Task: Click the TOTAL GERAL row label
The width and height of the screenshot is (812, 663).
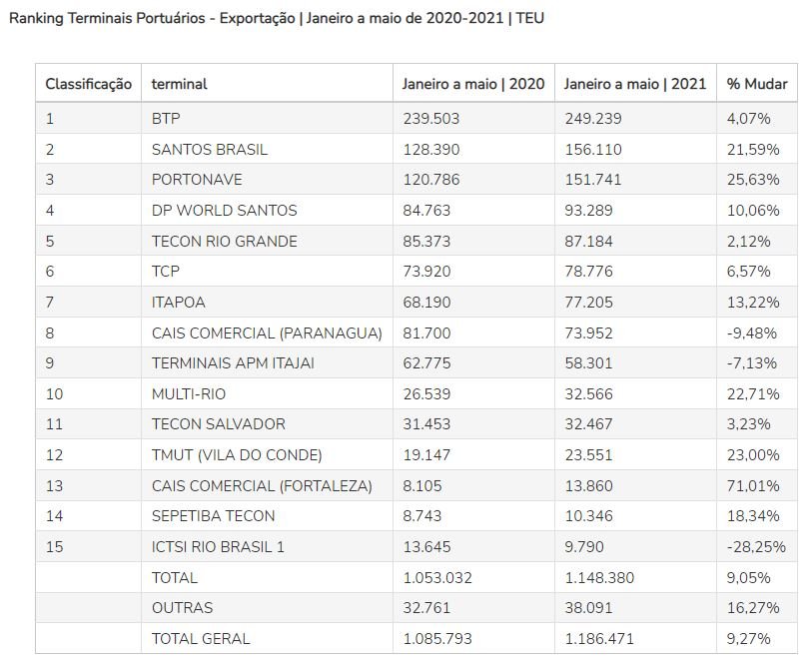Action: coord(200,638)
